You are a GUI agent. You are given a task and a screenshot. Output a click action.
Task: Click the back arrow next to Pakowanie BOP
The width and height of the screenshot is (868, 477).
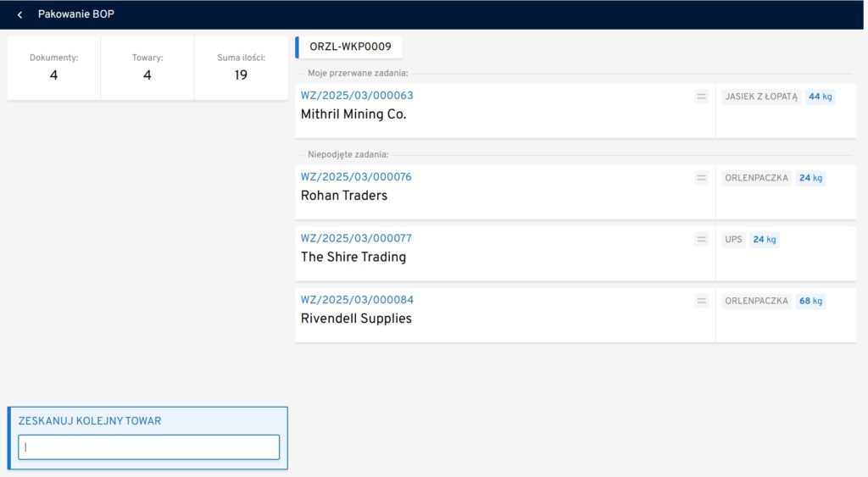click(x=19, y=15)
